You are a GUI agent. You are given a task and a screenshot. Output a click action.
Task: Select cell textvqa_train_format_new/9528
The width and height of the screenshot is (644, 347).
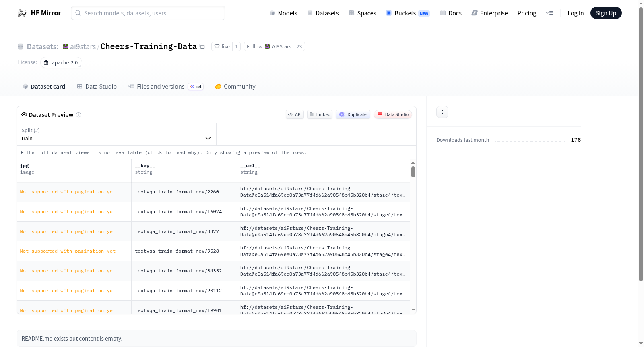click(184, 251)
